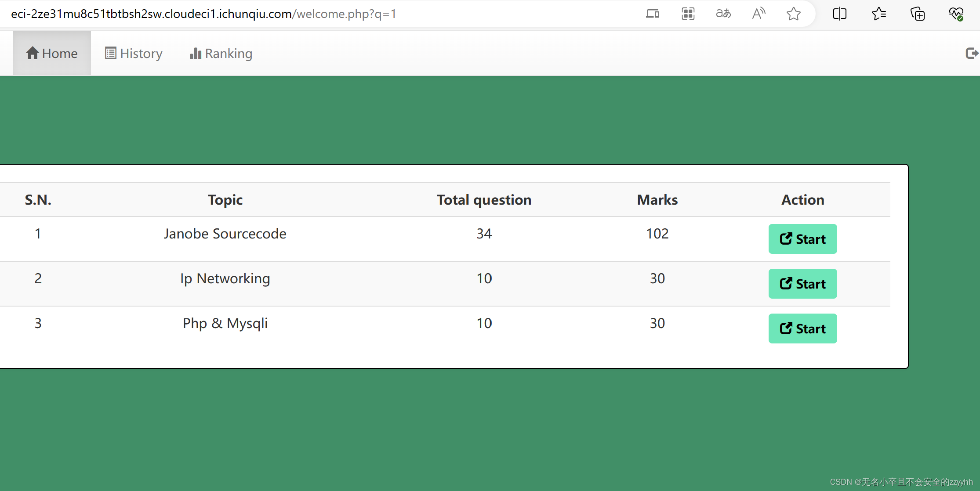
Task: Click the browser address bar URL
Action: (203, 14)
